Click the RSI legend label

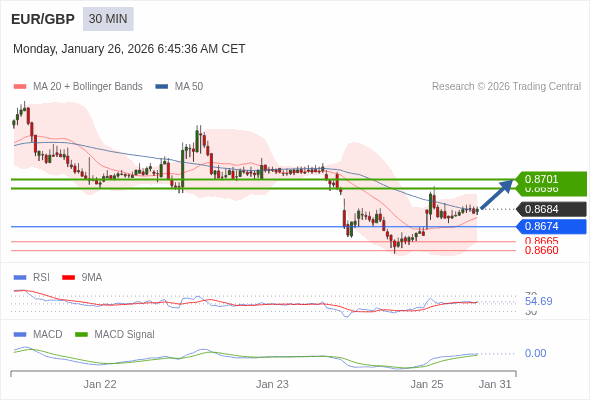point(41,278)
